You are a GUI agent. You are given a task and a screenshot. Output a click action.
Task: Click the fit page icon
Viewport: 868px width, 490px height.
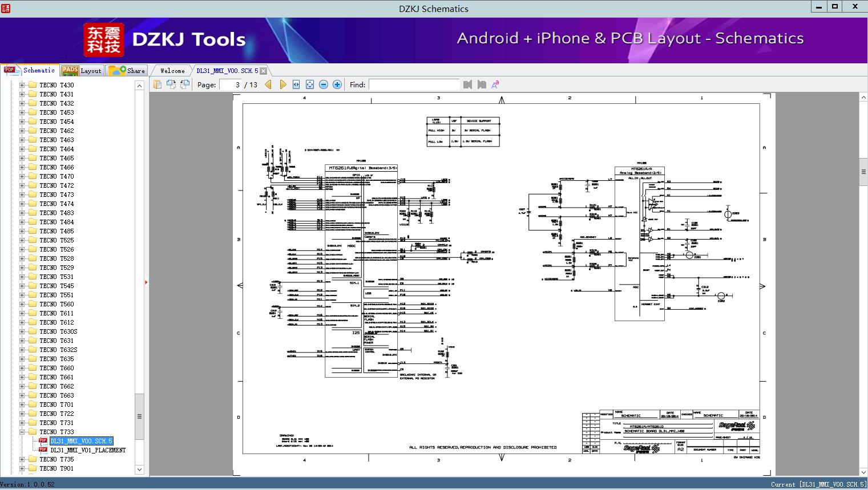tap(310, 84)
